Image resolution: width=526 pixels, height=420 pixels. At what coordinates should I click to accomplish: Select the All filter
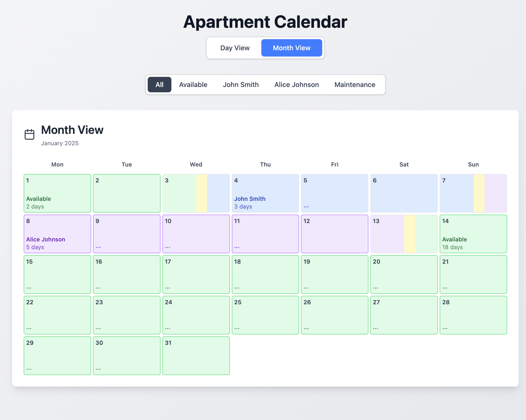point(159,85)
